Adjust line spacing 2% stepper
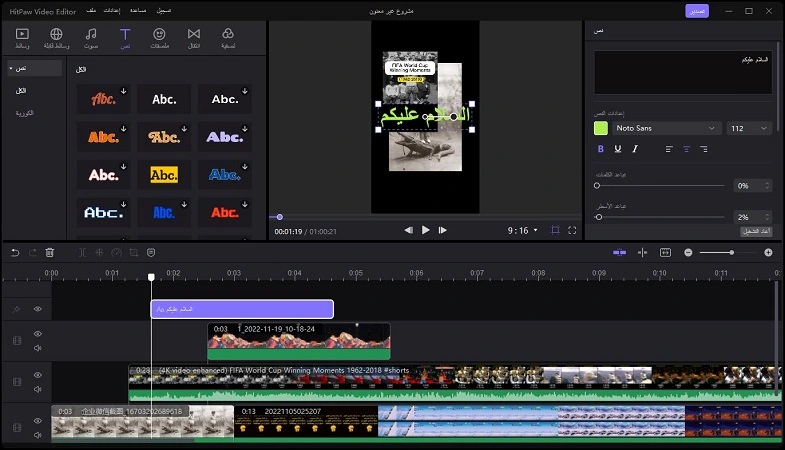This screenshot has height=450, width=785. pos(767,217)
